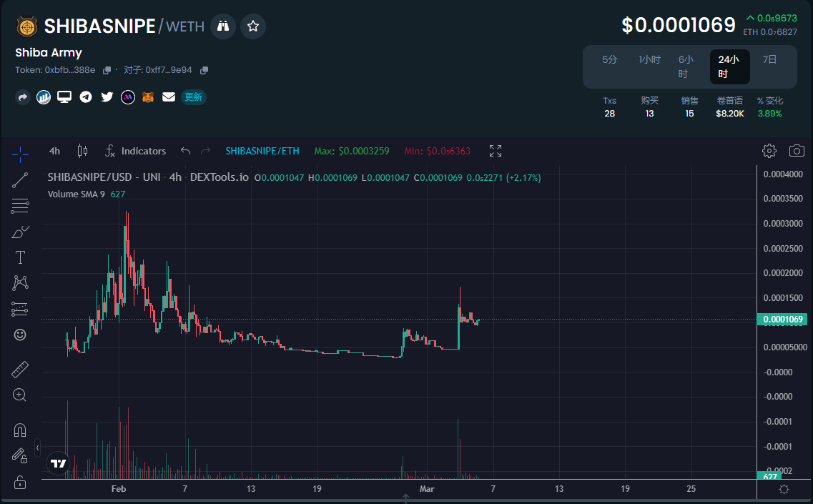Image resolution: width=813 pixels, height=504 pixels.
Task: Click the 更新 update button
Action: 193,97
